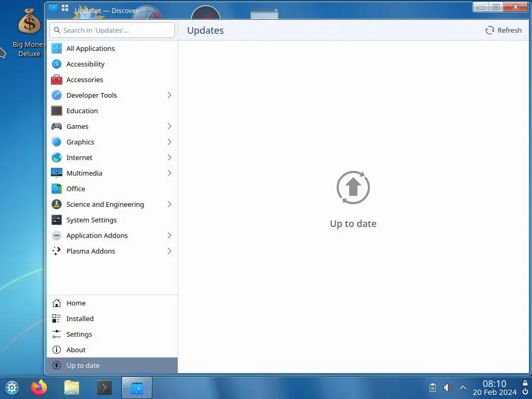Open the clipboard tray icon

pyautogui.click(x=433, y=388)
